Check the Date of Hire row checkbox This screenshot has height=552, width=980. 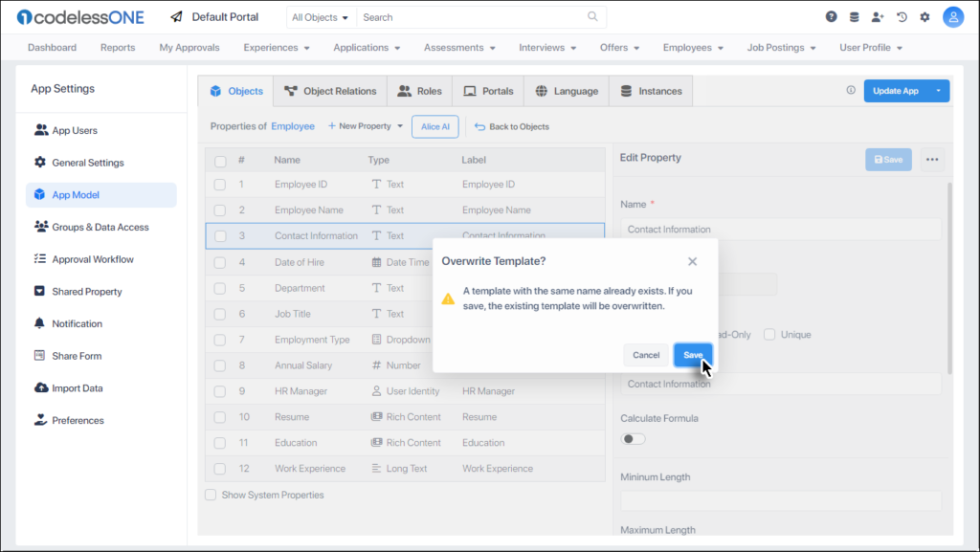(x=220, y=262)
